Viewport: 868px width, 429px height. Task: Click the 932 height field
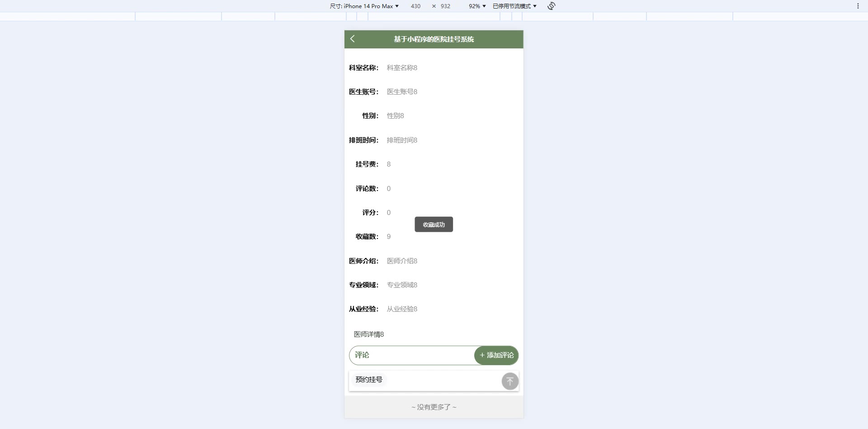click(x=446, y=6)
